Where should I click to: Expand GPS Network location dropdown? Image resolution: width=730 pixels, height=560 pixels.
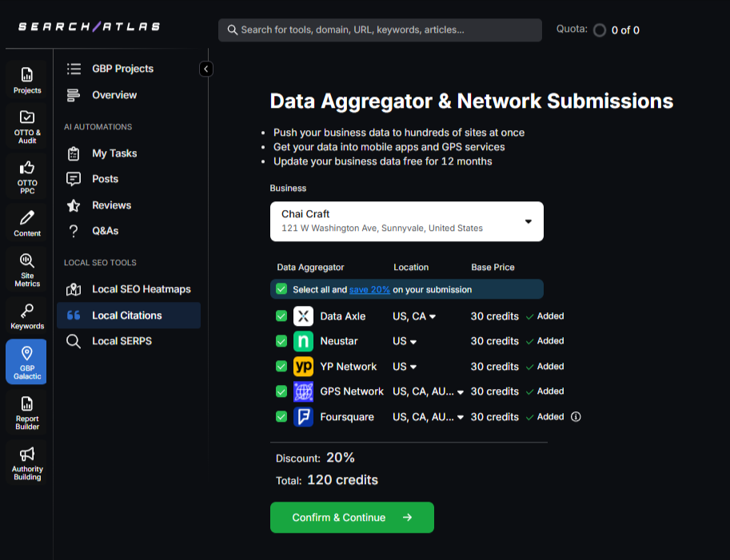[429, 391]
